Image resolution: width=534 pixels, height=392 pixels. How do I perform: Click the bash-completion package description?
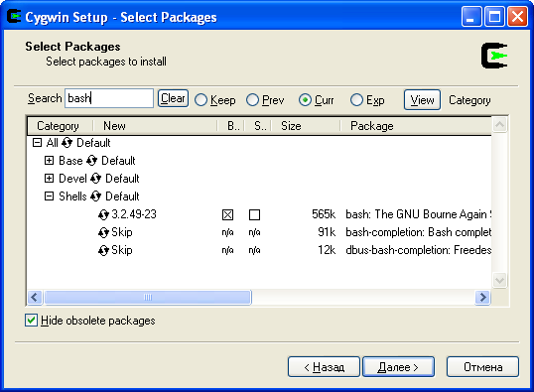point(419,232)
